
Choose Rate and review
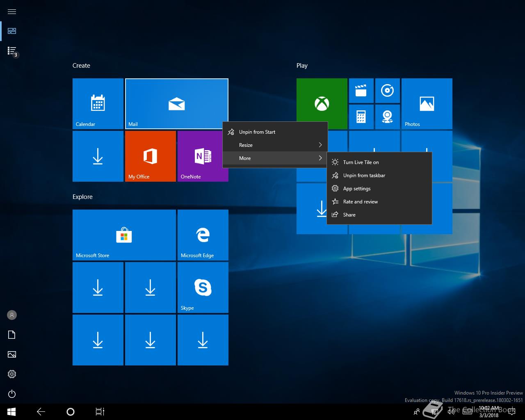[x=379, y=202]
